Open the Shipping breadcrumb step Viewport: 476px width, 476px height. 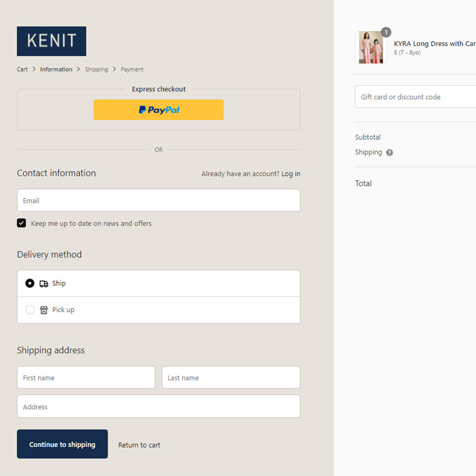point(97,69)
